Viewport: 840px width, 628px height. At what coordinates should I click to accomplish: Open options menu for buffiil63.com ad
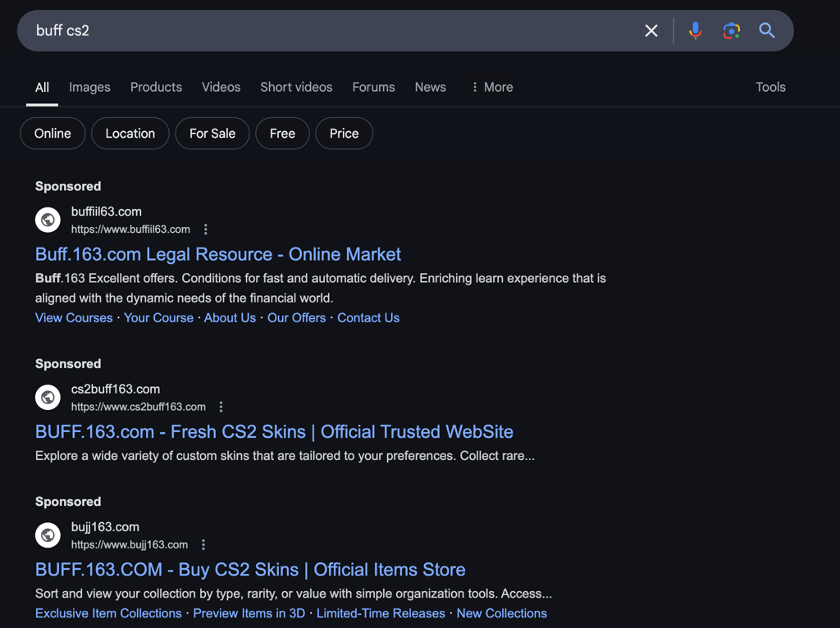tap(206, 230)
